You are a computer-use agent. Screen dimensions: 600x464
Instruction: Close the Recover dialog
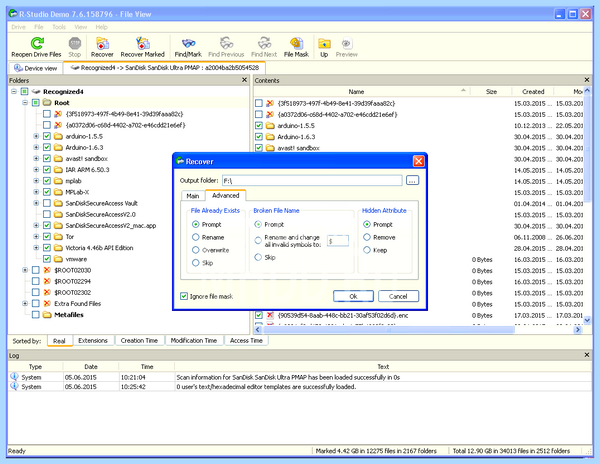coord(419,161)
